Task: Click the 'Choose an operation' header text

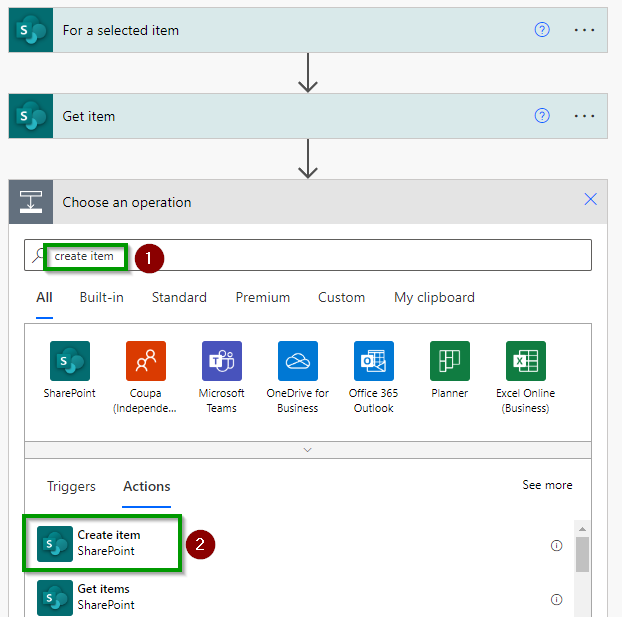Action: [127, 202]
